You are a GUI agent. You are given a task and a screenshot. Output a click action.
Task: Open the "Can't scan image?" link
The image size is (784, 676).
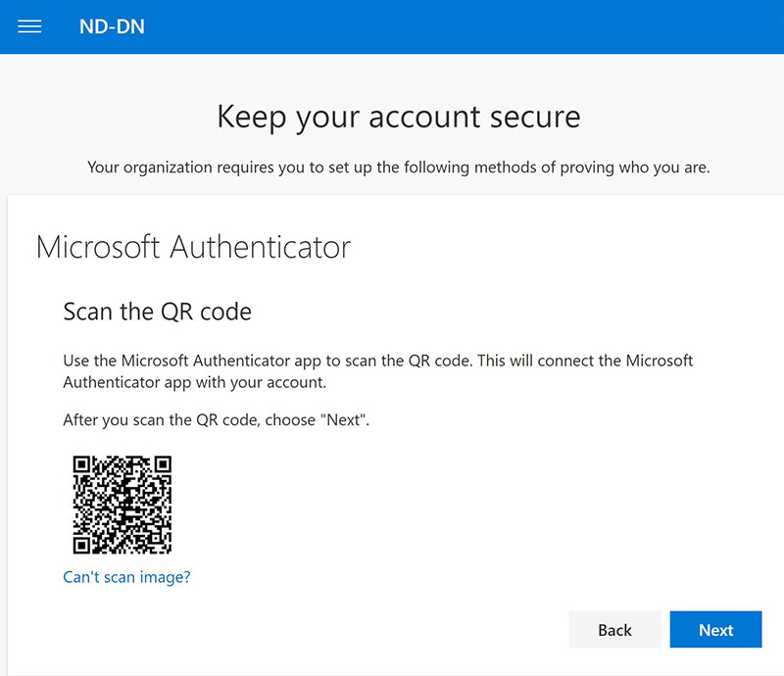point(126,577)
